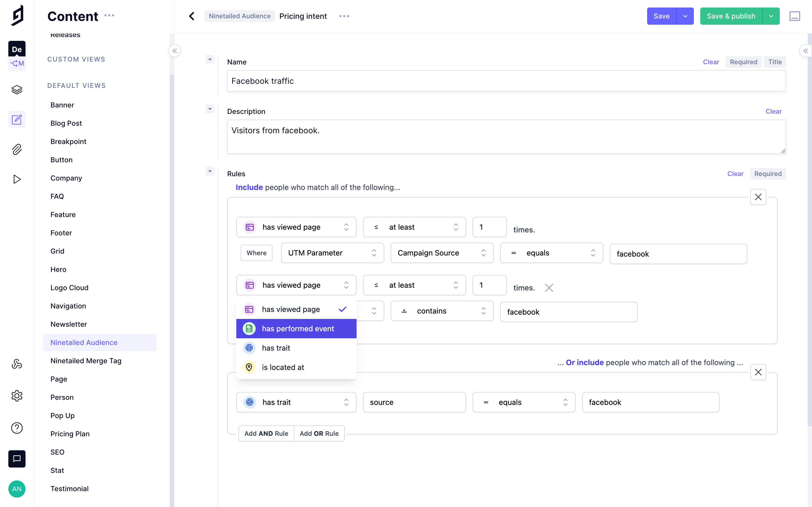Click the X to remove second rule group
The height and width of the screenshot is (507, 812).
click(x=758, y=372)
